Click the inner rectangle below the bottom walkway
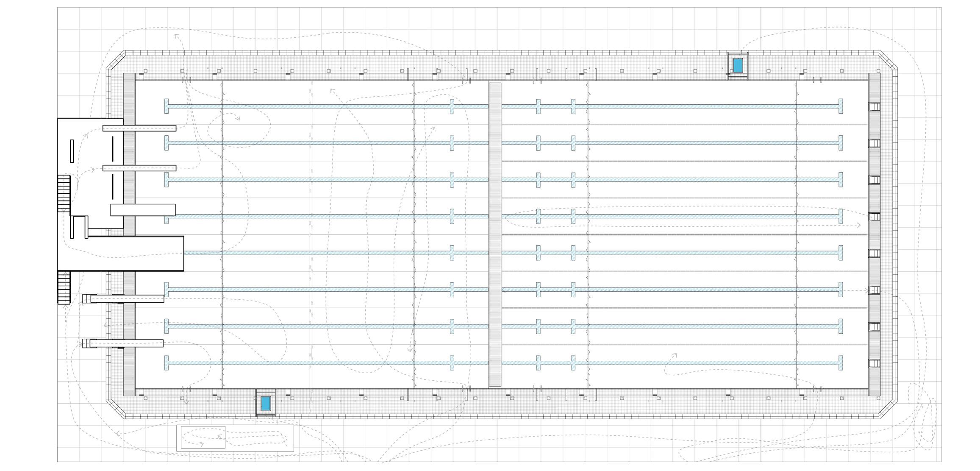 tap(203, 438)
